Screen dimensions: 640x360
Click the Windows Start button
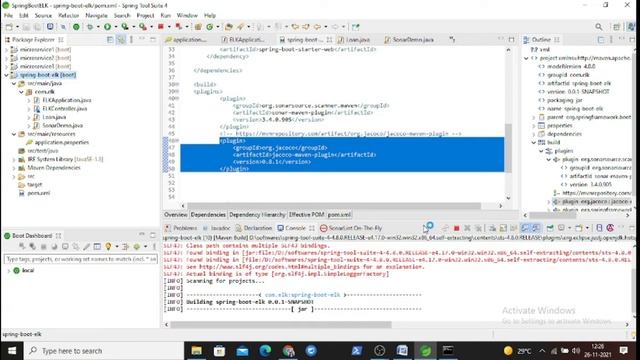(11, 351)
